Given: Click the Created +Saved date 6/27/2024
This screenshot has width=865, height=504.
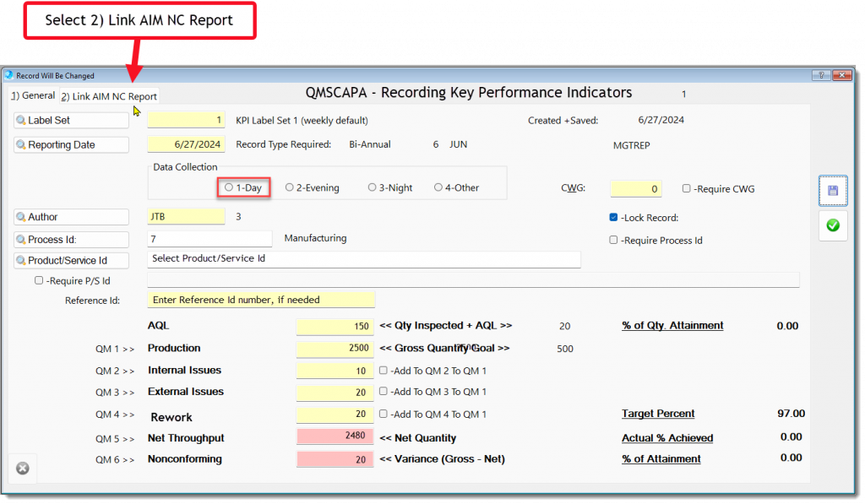Looking at the screenshot, I should [661, 120].
